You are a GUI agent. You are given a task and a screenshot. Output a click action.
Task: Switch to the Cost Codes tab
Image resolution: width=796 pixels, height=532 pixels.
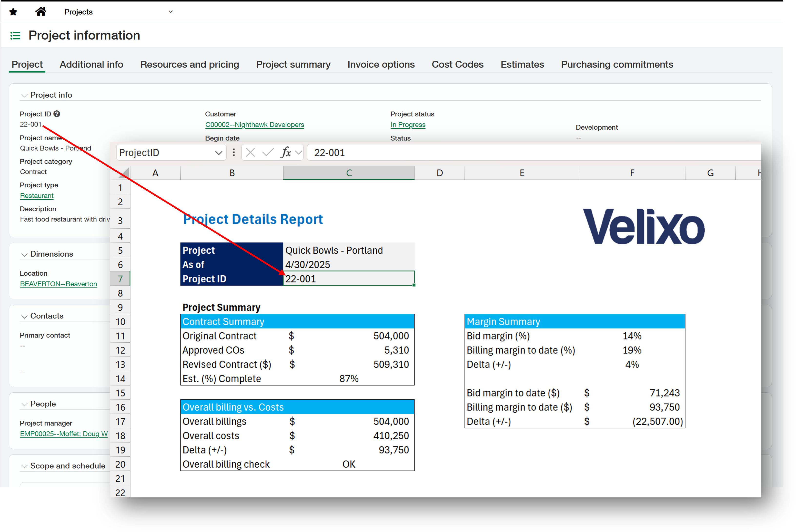coord(457,65)
